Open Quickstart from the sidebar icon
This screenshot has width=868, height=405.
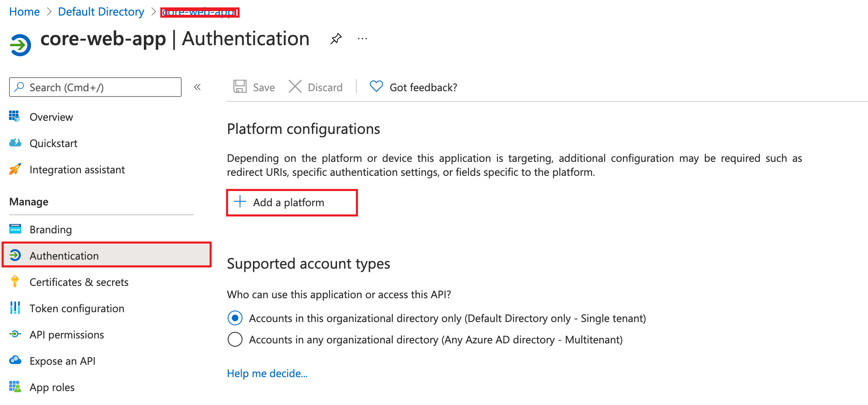[x=15, y=143]
